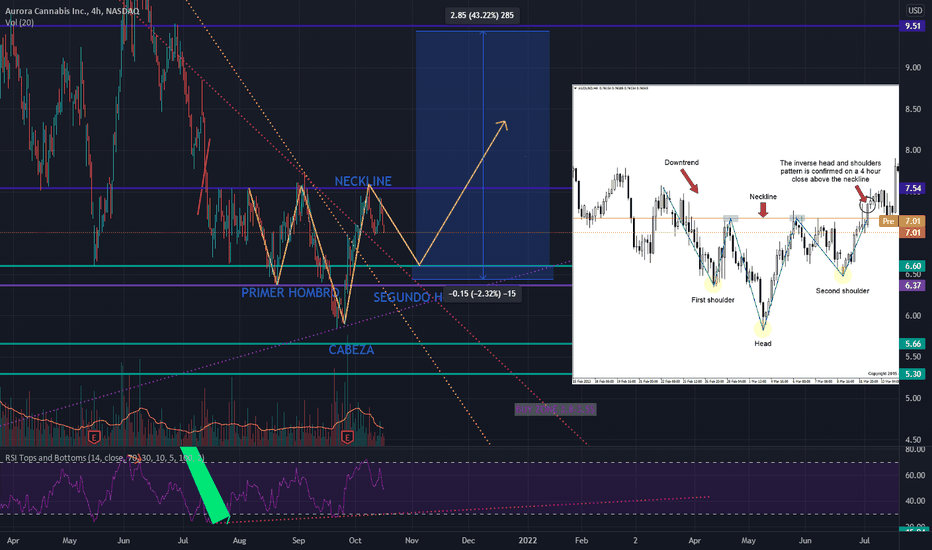Click the NECKLINE text annotation
The height and width of the screenshot is (550, 932).
pos(363,181)
